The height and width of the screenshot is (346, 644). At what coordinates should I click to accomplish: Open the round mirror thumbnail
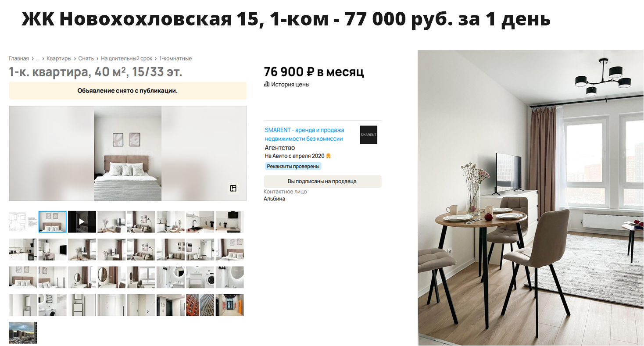point(111,277)
